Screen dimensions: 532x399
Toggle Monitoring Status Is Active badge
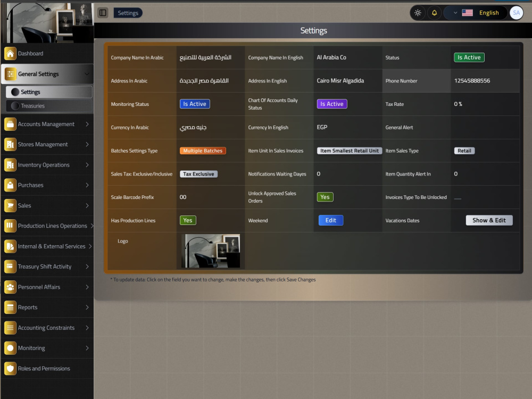pos(195,104)
